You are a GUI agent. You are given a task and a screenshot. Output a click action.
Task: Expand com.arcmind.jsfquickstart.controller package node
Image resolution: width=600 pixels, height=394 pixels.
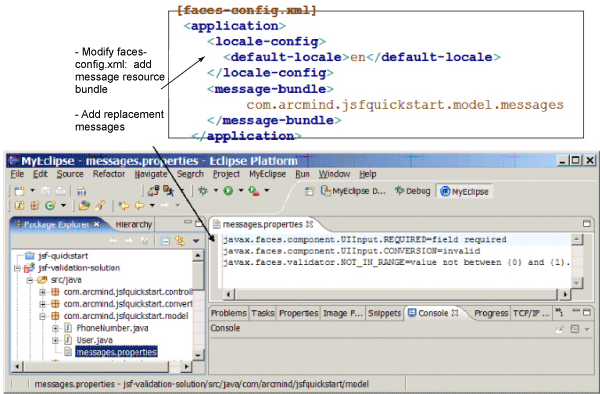[42, 292]
